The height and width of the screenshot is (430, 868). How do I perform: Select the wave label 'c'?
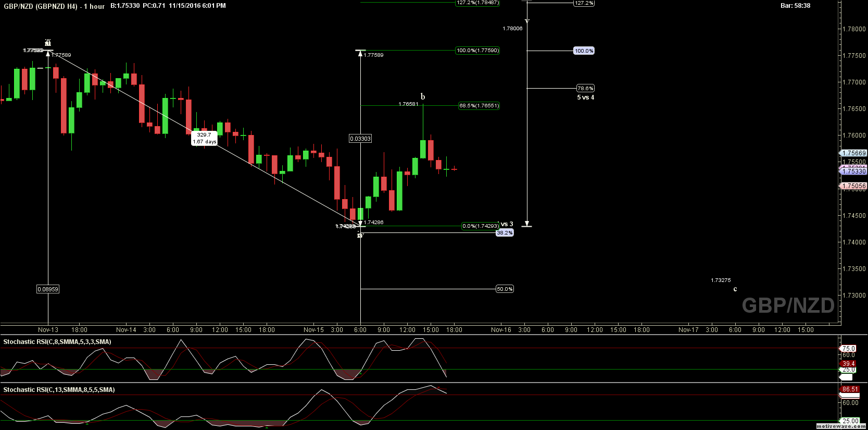click(x=735, y=289)
